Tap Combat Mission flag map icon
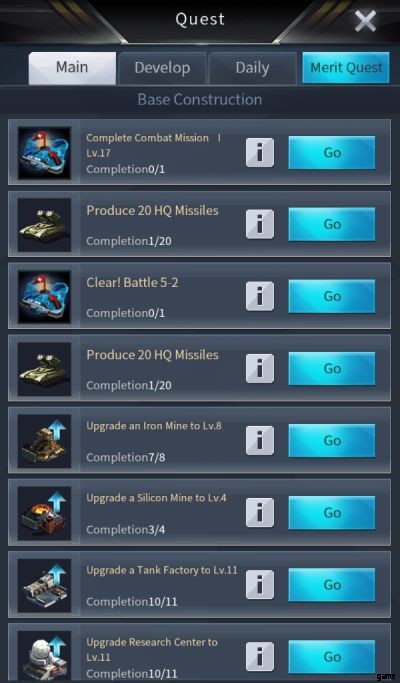This screenshot has height=683, width=400. click(x=44, y=153)
